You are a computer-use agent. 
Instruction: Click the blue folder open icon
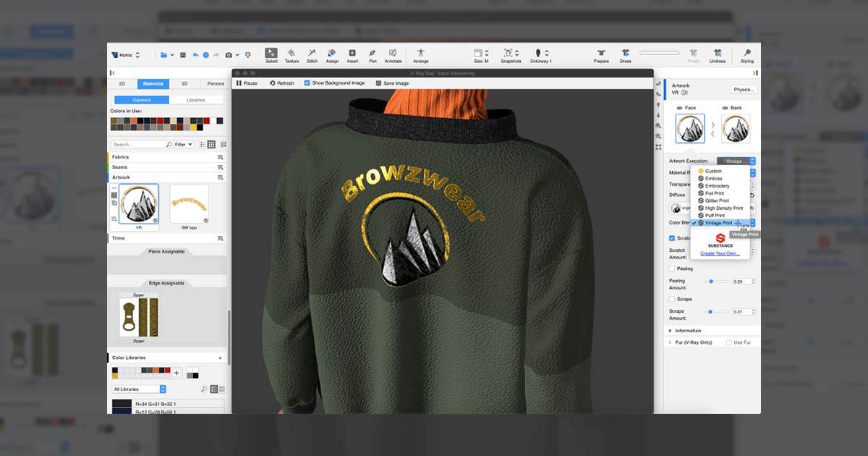coord(163,55)
